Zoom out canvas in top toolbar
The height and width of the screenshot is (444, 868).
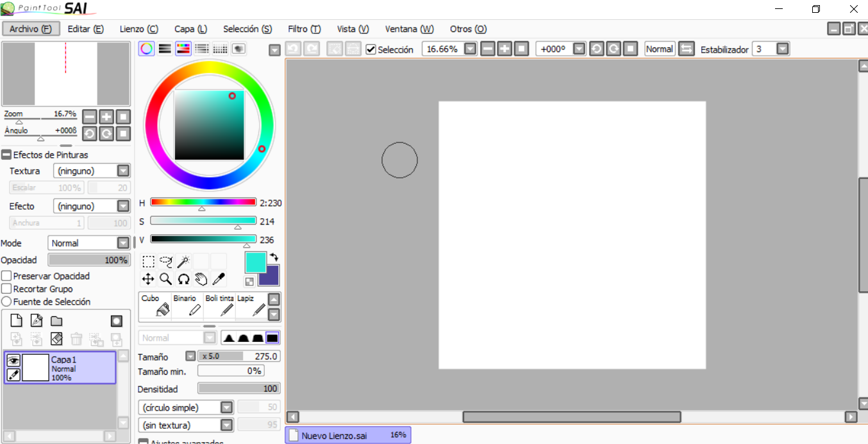(x=488, y=49)
